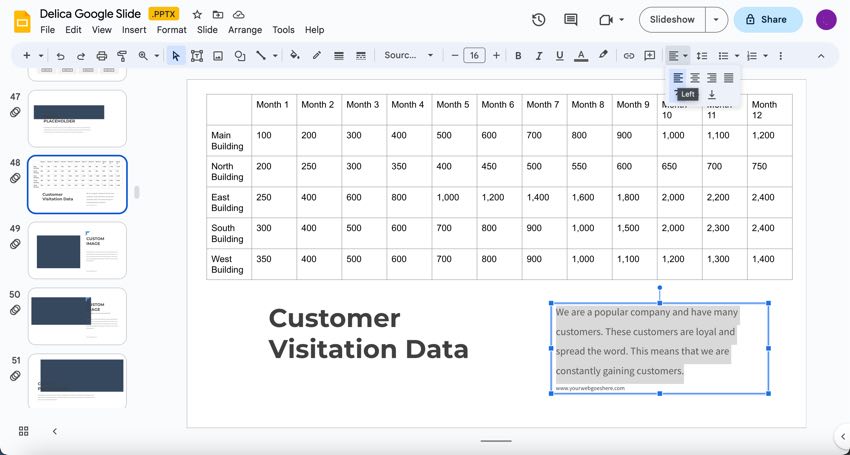Open video call camera button
This screenshot has width=850, height=455.
click(x=606, y=20)
